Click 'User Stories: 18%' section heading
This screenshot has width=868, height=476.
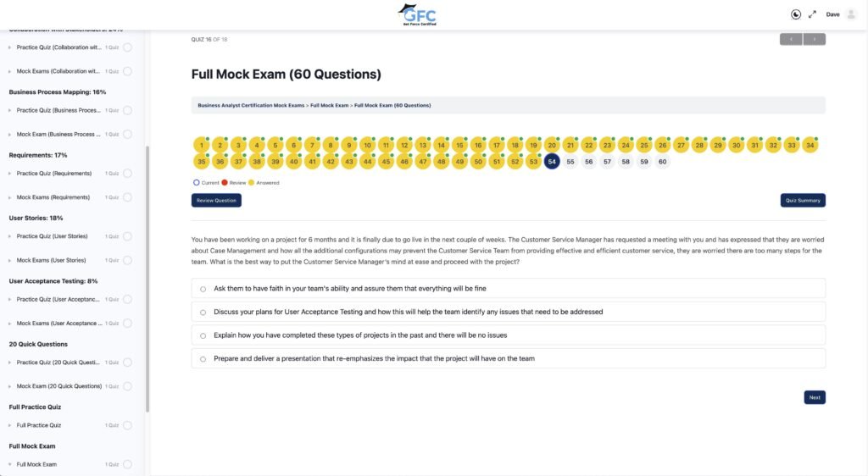tap(36, 218)
